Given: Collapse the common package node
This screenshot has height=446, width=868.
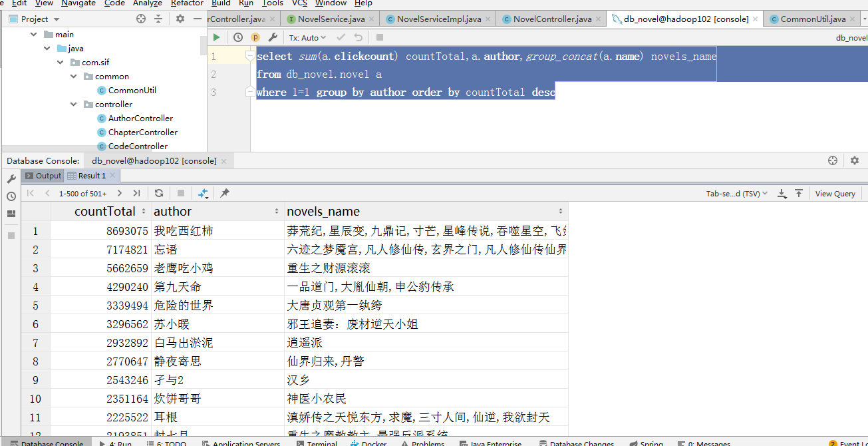Looking at the screenshot, I should (x=75, y=76).
